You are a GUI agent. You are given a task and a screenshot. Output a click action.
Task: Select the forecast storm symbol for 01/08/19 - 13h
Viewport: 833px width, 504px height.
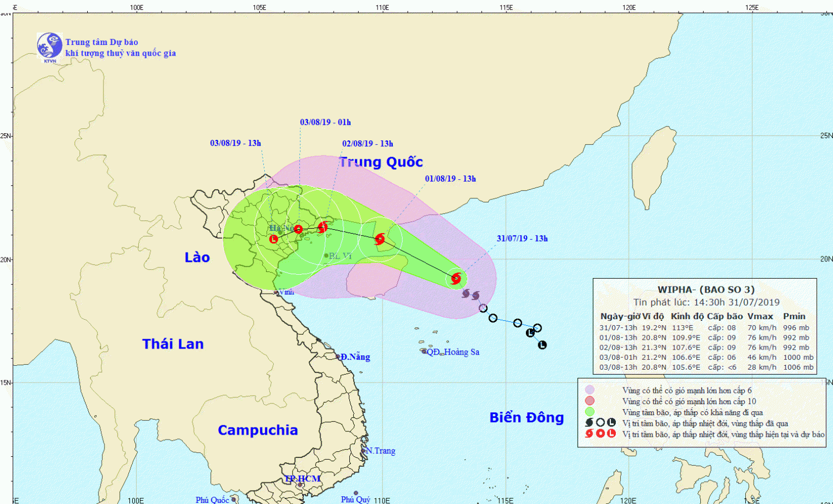[380, 239]
